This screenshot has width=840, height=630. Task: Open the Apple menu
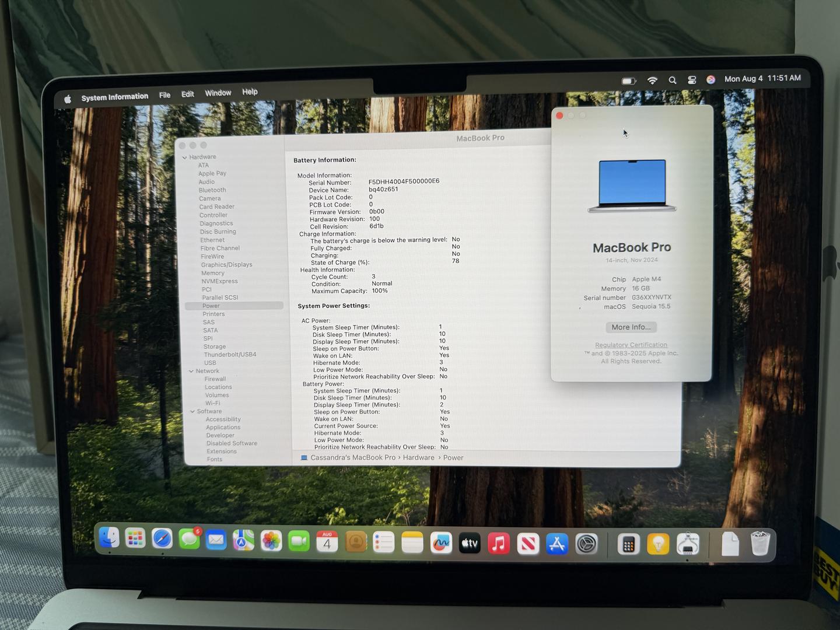point(68,99)
